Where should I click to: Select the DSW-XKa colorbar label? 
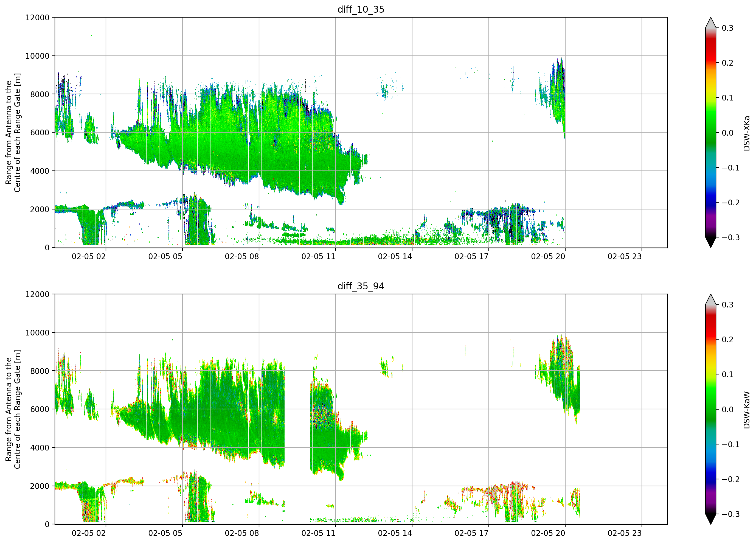(746, 133)
